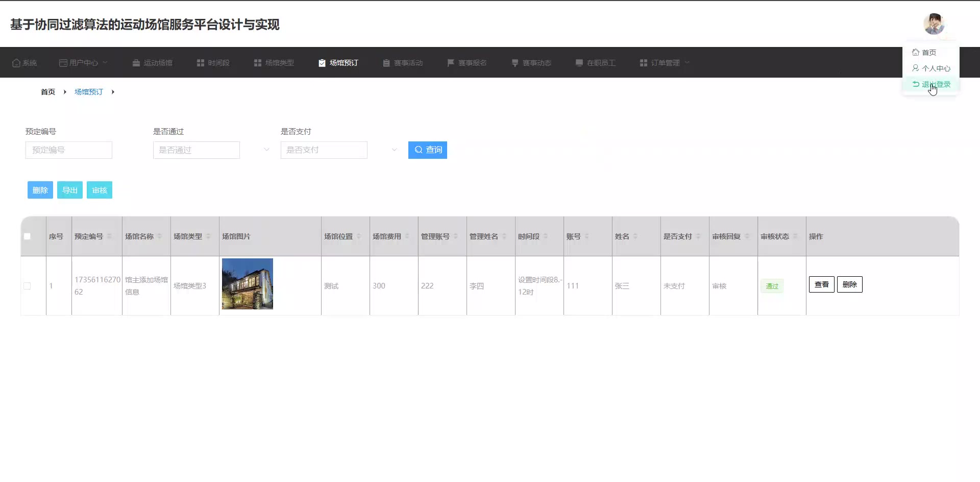
Task: Click the 系统 home icon in navbar
Action: pos(16,63)
